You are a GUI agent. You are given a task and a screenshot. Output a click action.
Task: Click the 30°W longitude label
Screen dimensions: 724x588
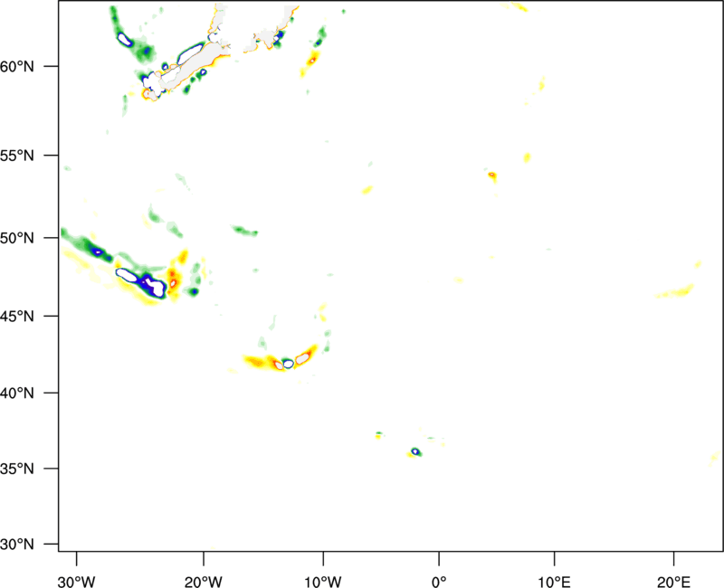[x=76, y=582]
